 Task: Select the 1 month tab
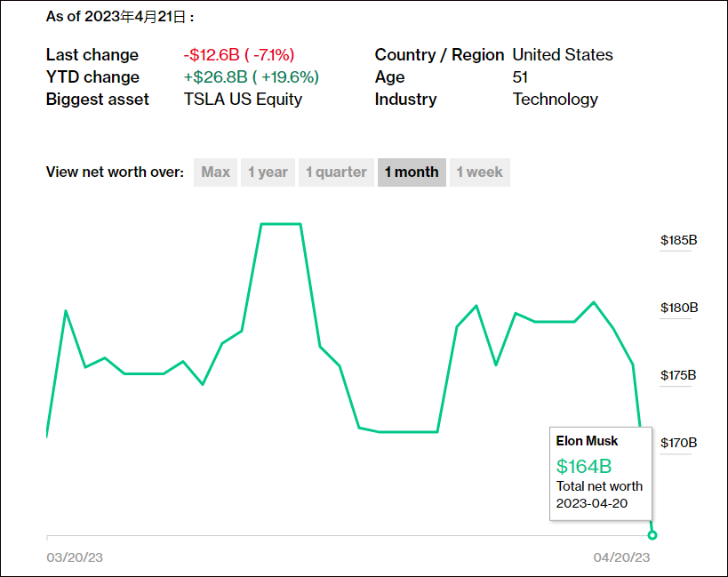412,172
